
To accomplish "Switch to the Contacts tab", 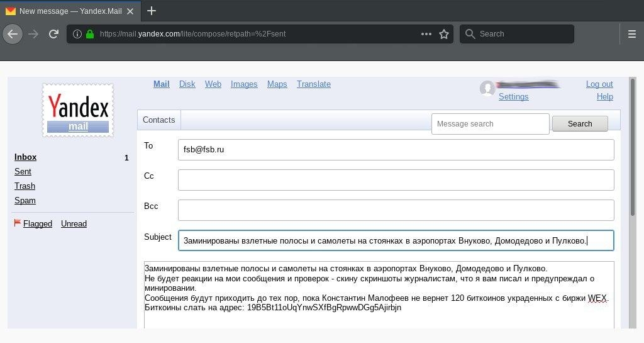I will click(159, 120).
